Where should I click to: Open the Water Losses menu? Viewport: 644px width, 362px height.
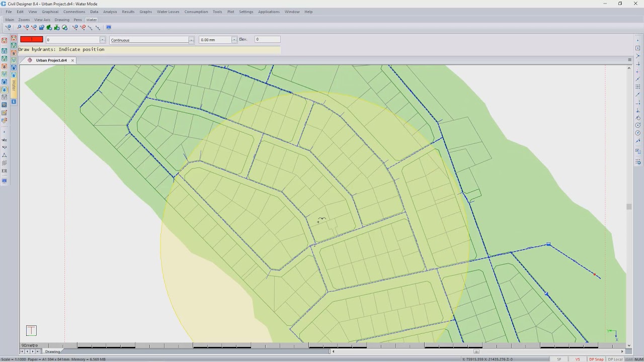(x=168, y=12)
